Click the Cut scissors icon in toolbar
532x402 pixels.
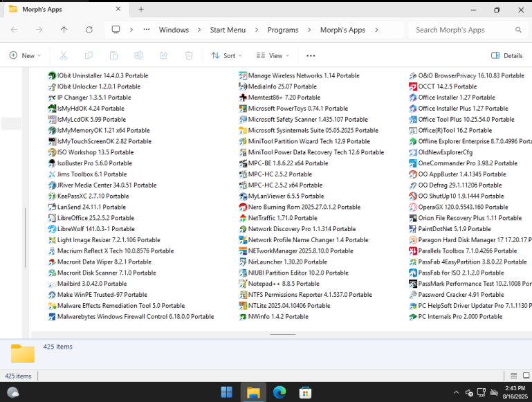pos(64,55)
